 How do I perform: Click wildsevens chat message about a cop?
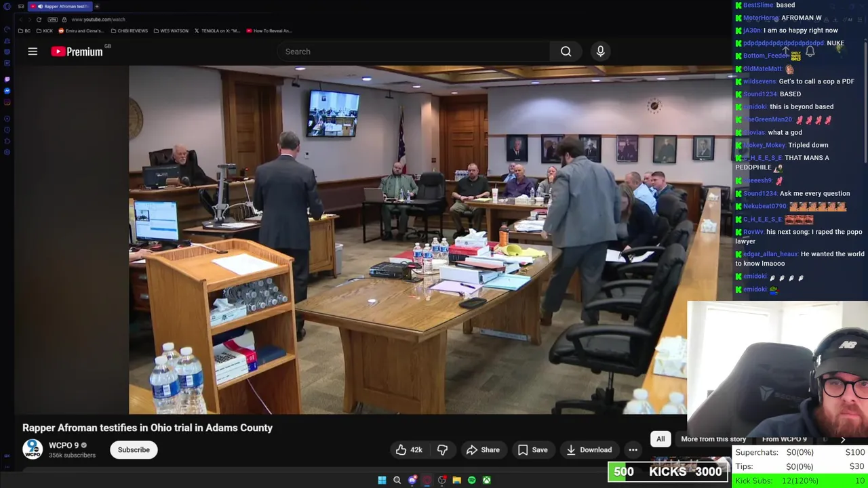tap(795, 81)
